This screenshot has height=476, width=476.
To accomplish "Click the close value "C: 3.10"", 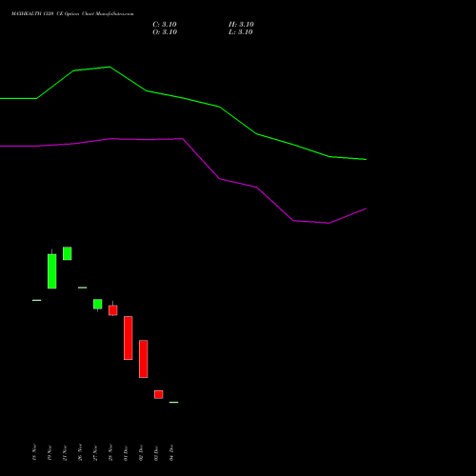I will coord(165,25).
